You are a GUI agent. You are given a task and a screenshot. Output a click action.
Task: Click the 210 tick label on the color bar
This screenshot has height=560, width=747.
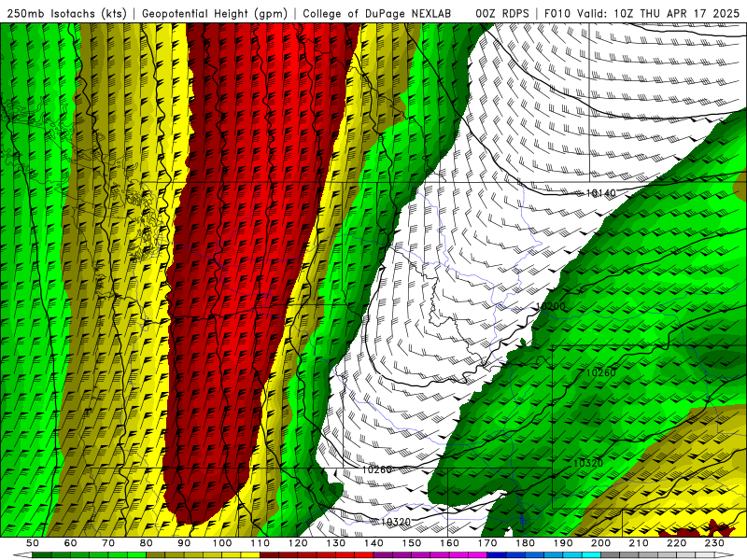point(639,543)
